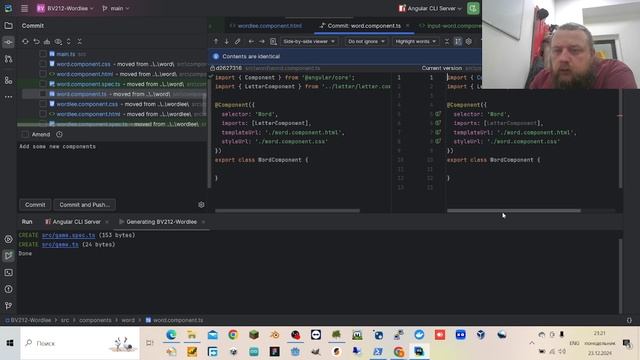Go to next difference down arrow
Image resolution: width=640 pixels, height=360 pixels.
(x=227, y=41)
